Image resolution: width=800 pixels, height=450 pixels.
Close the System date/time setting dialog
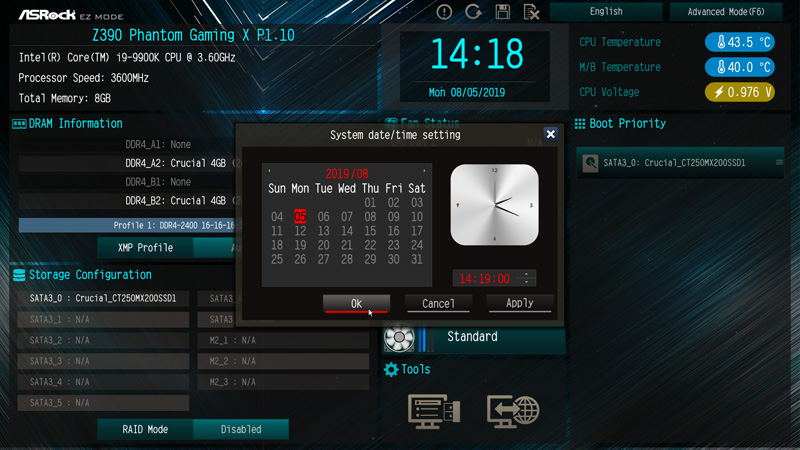coord(551,134)
